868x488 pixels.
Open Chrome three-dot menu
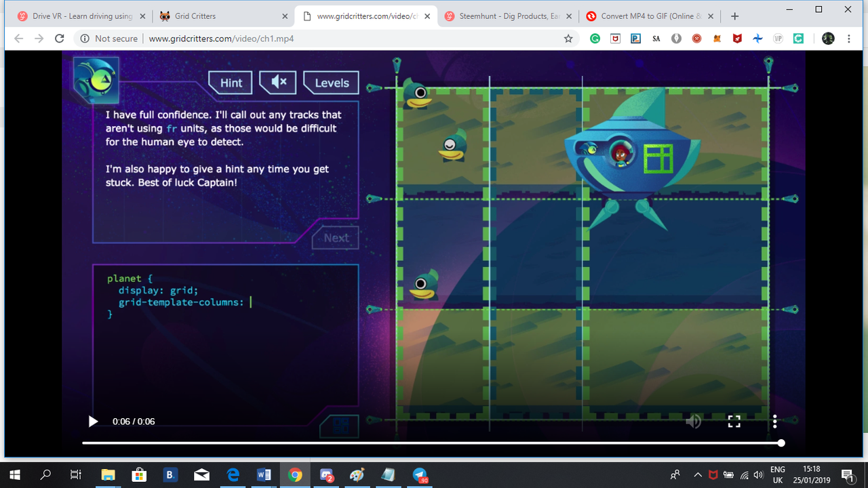[x=849, y=39]
